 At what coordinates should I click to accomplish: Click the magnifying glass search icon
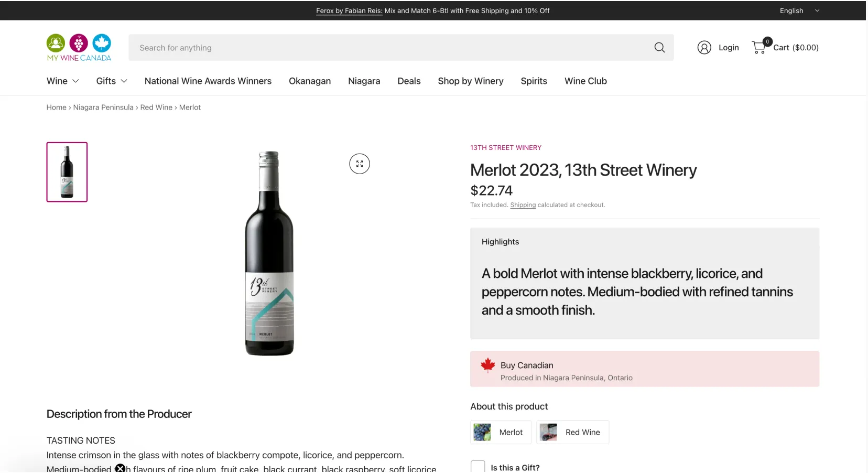(659, 48)
